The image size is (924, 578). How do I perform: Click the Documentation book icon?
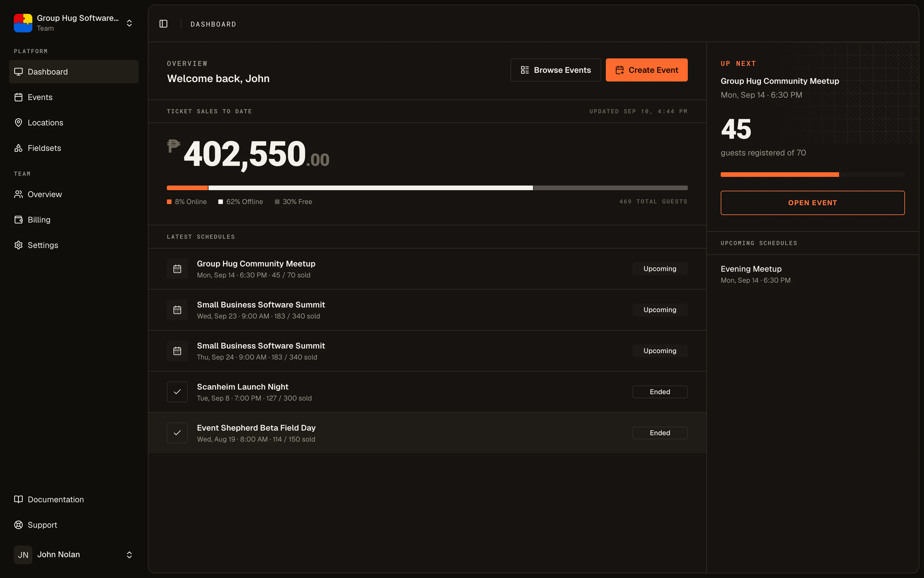click(18, 499)
